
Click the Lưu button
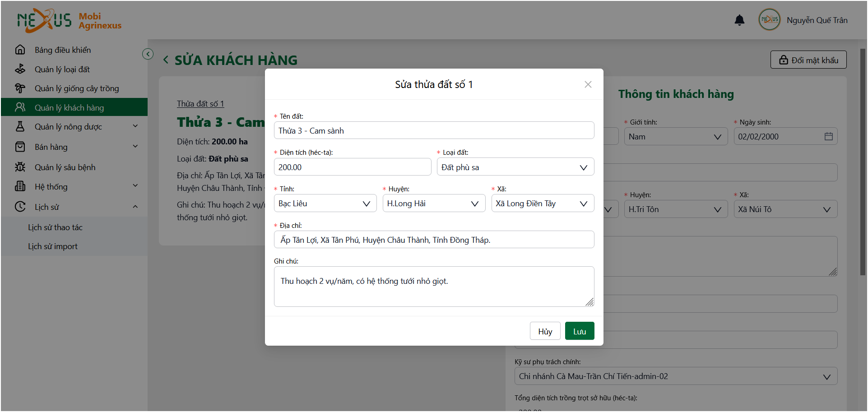580,331
